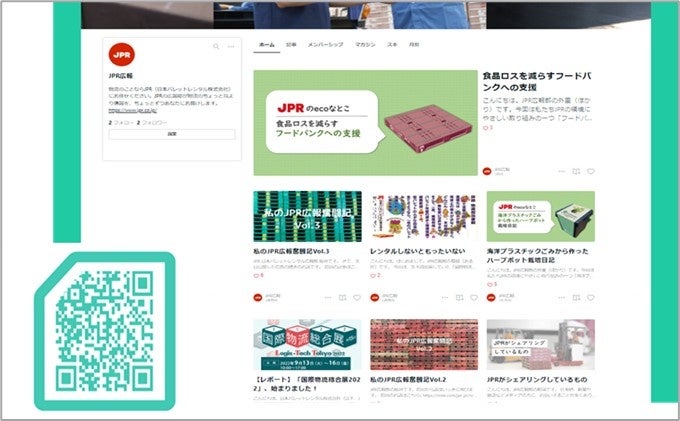
Task: Open 【レポート】国際物流総合展2022 article title
Action: [x=307, y=384]
